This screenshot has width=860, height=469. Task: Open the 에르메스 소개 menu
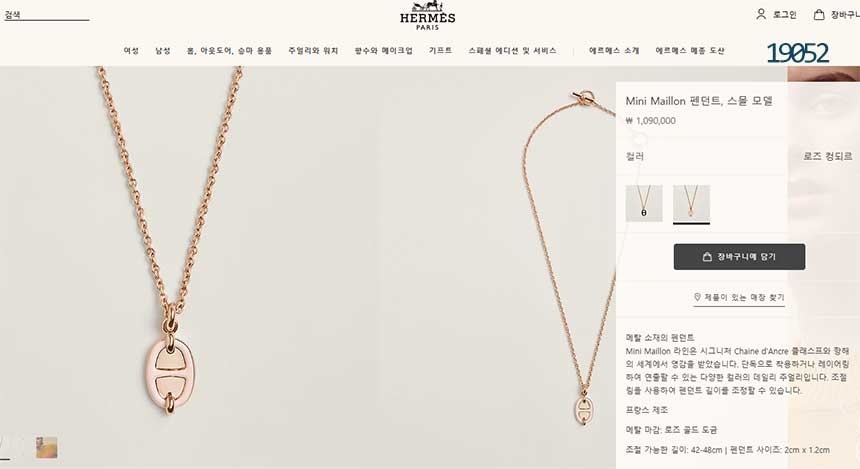click(614, 50)
